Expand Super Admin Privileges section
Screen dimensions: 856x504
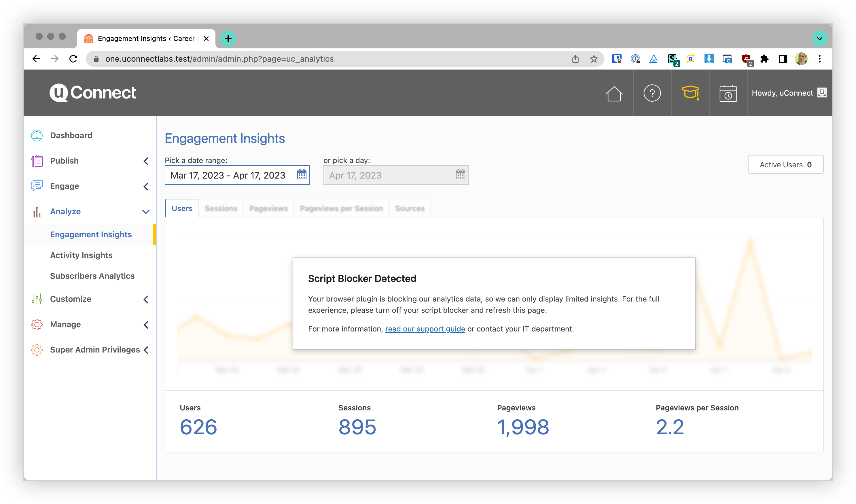coord(146,350)
